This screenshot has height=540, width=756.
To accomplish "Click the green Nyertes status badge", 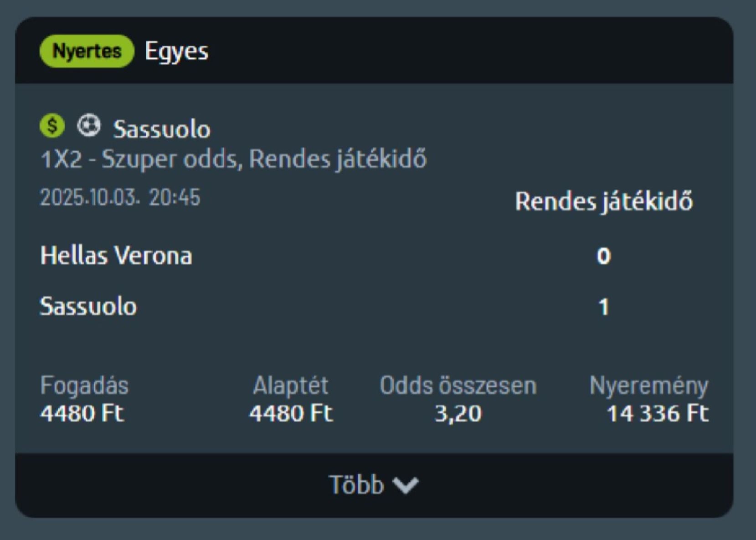I will coord(87,51).
